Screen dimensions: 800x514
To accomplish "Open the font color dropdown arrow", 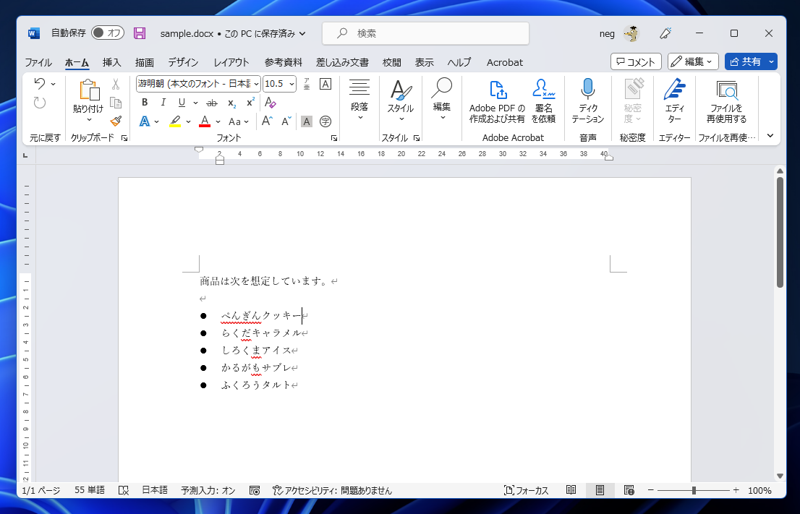I will click(x=218, y=122).
